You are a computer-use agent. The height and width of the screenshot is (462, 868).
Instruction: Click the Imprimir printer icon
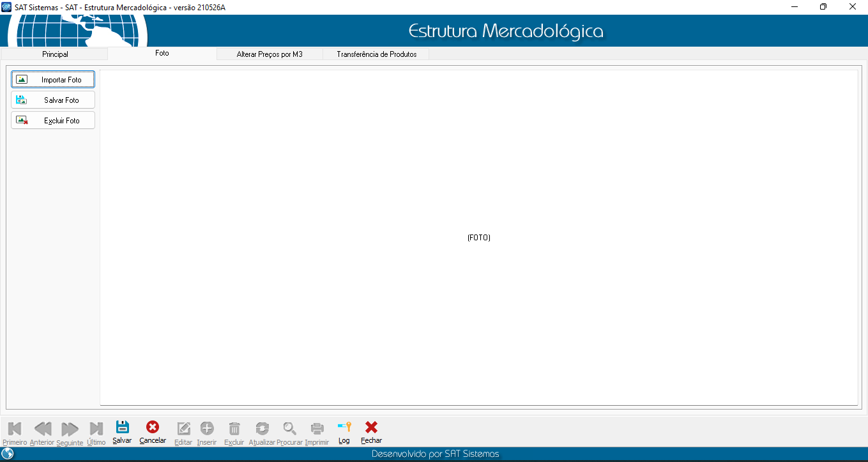[x=317, y=428]
